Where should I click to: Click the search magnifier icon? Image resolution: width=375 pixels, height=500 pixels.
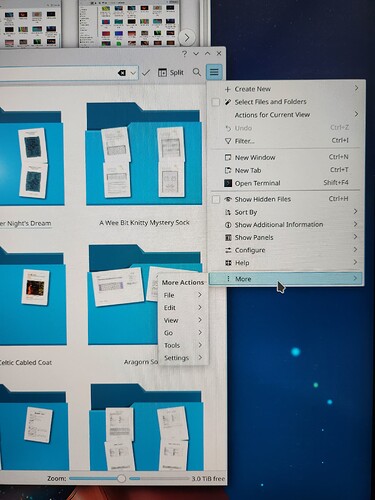(x=197, y=72)
